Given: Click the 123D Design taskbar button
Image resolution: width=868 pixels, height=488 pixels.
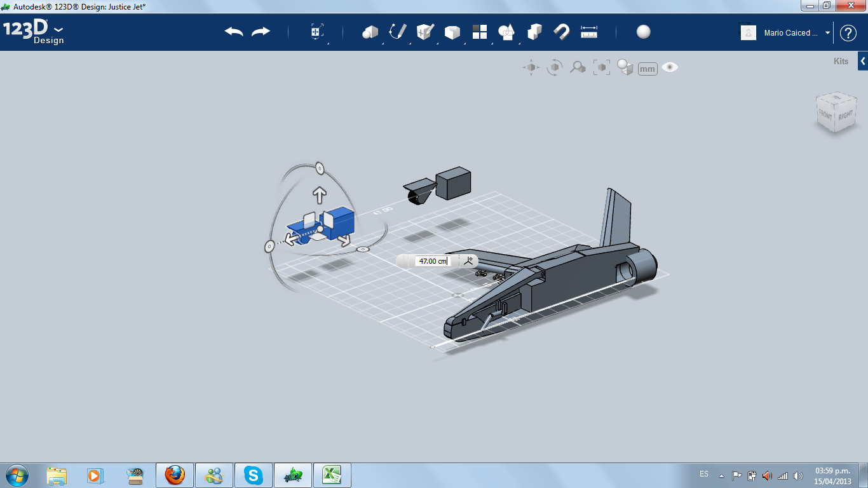Looking at the screenshot, I should [293, 475].
